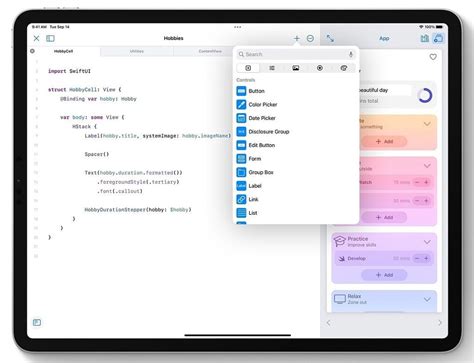
Task: Switch the library to the palette icon tab
Action: click(344, 68)
